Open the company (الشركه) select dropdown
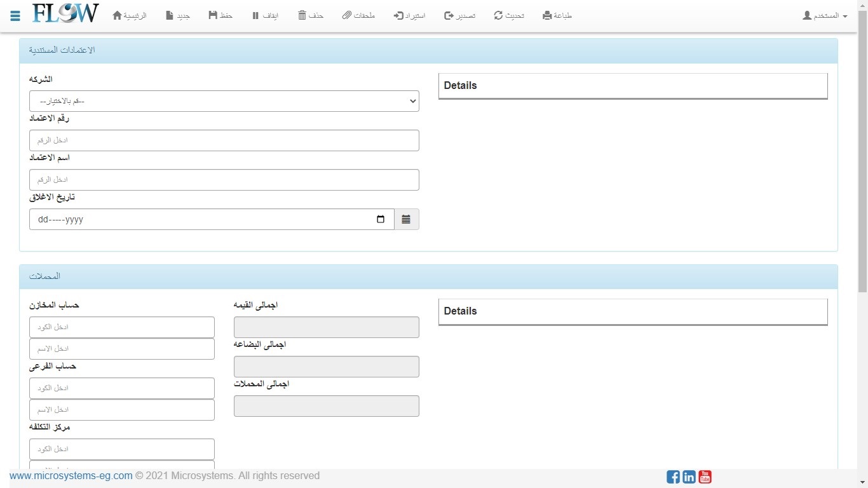 click(224, 101)
